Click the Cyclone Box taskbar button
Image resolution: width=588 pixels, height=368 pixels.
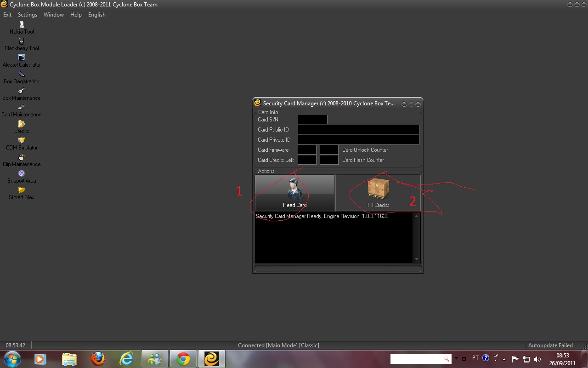tap(212, 359)
